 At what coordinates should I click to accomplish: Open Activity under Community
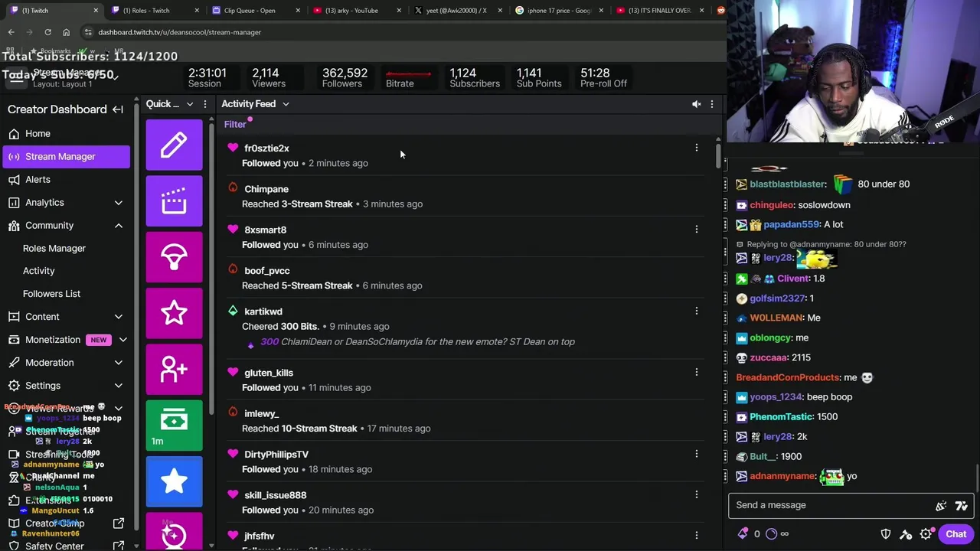pyautogui.click(x=38, y=271)
